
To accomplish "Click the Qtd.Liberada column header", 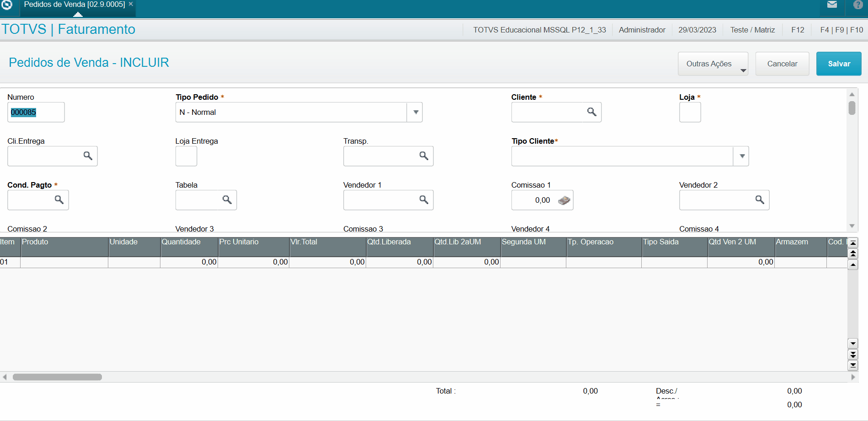I will coord(399,247).
